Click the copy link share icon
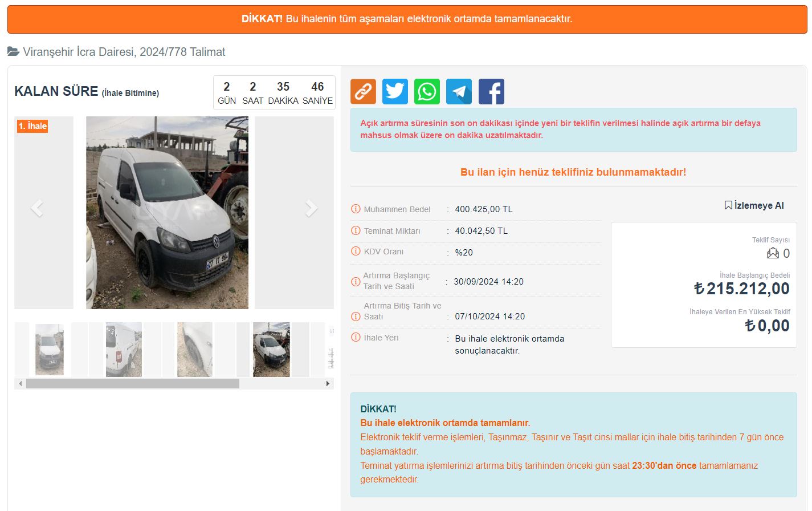This screenshot has width=812, height=511. (x=363, y=92)
